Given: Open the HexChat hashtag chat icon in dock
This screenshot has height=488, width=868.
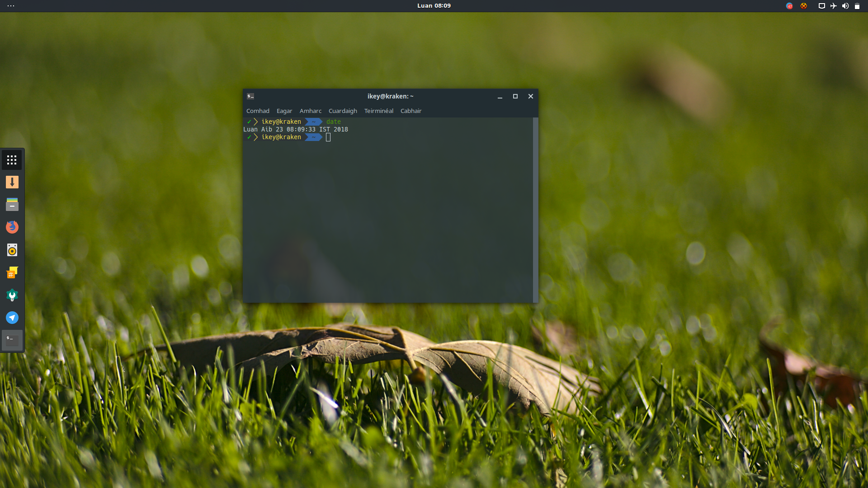Looking at the screenshot, I should (x=12, y=272).
